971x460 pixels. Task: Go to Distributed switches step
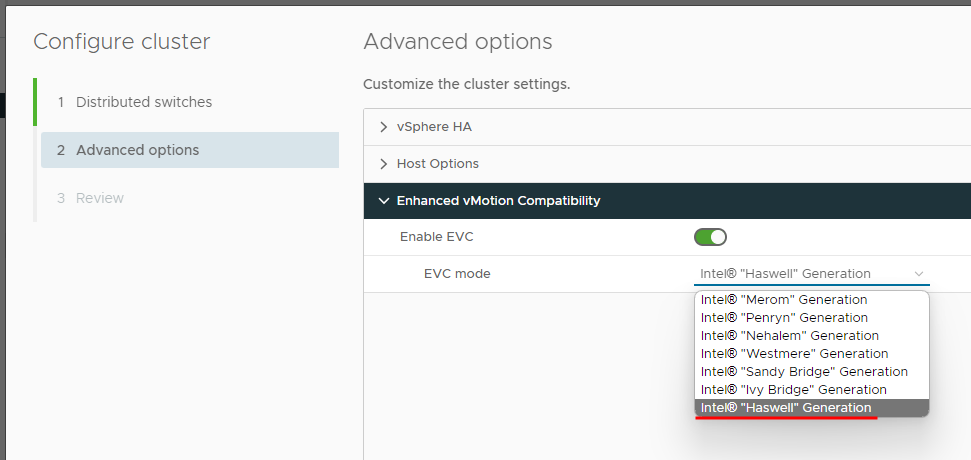(189, 102)
